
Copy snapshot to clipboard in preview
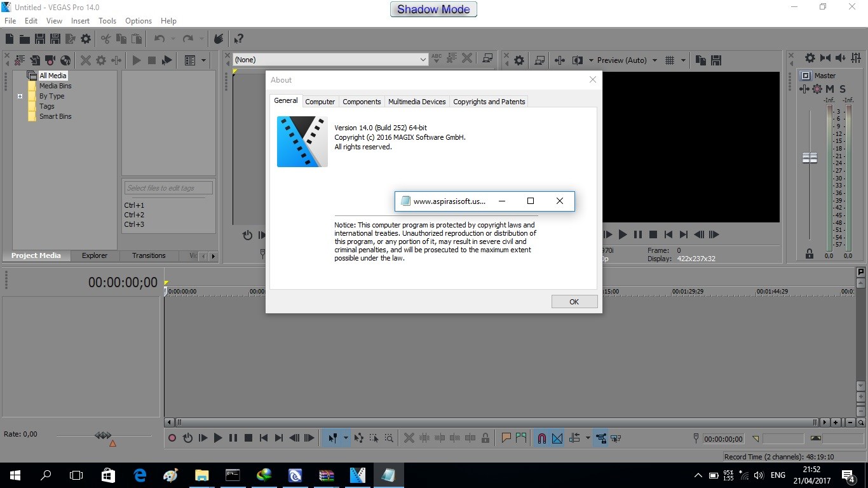tap(701, 60)
